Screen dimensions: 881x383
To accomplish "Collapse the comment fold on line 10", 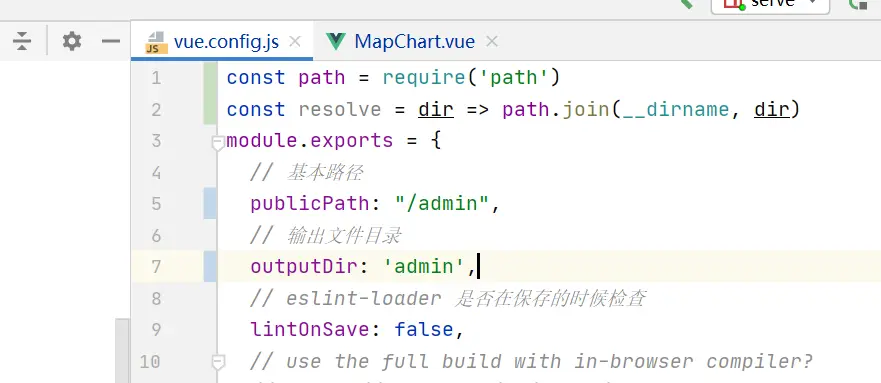I will (x=219, y=362).
